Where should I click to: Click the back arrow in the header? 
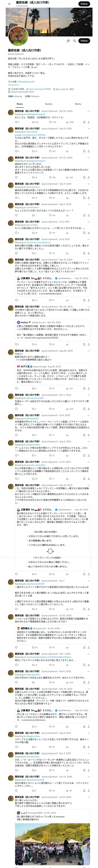9,4
